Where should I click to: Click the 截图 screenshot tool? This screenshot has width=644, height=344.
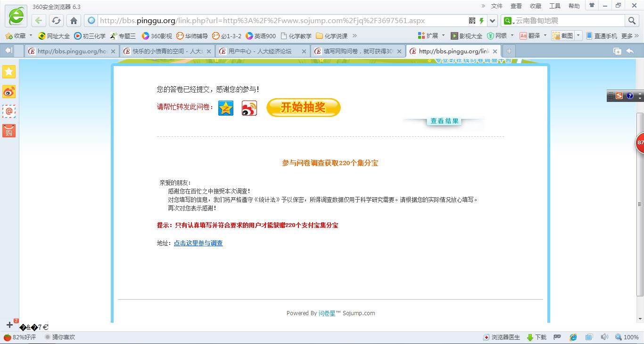pos(563,36)
